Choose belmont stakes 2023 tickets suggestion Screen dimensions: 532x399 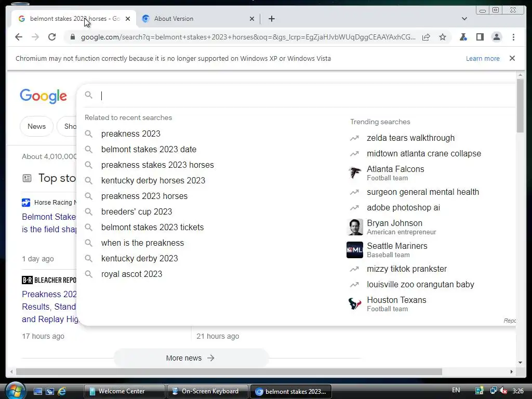152,228
